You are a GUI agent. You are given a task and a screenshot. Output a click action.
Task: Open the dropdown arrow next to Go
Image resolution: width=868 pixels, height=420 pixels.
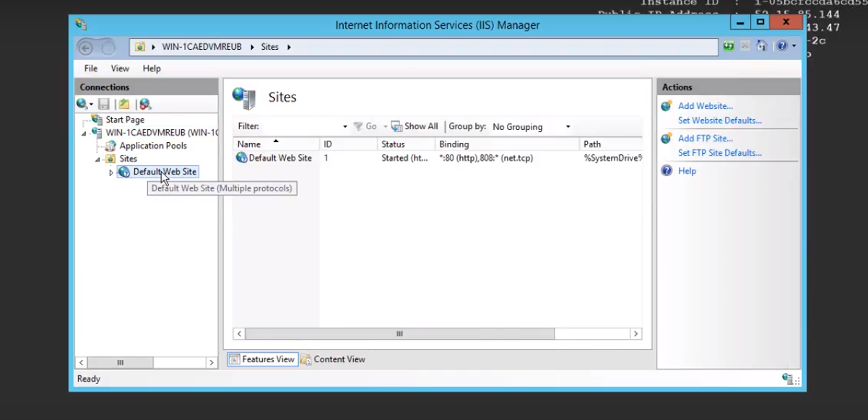386,127
